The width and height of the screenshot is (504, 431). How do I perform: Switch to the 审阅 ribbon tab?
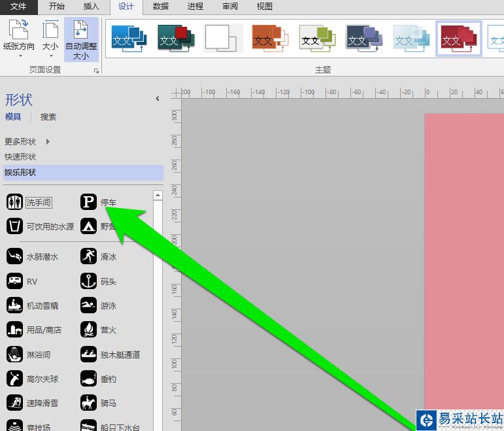[230, 7]
